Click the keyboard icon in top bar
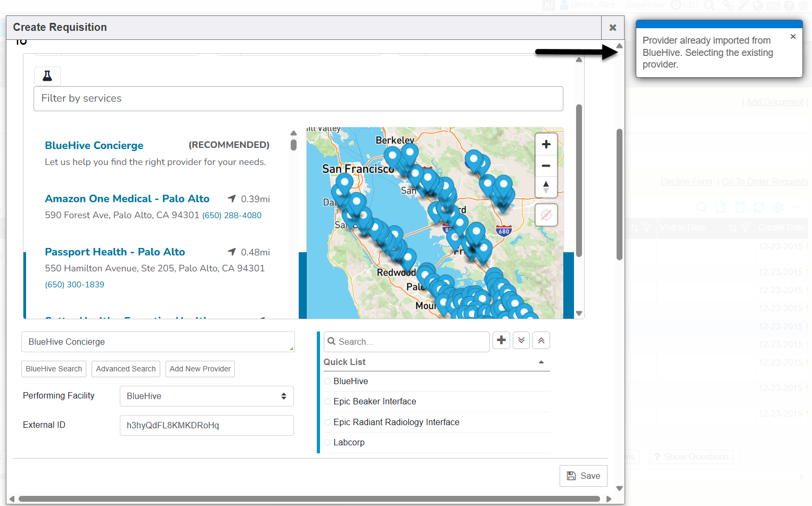The height and width of the screenshot is (506, 812). [x=774, y=5]
